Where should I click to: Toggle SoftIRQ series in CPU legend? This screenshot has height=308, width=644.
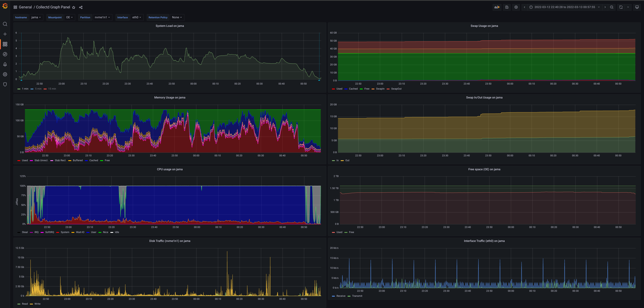[x=49, y=232]
